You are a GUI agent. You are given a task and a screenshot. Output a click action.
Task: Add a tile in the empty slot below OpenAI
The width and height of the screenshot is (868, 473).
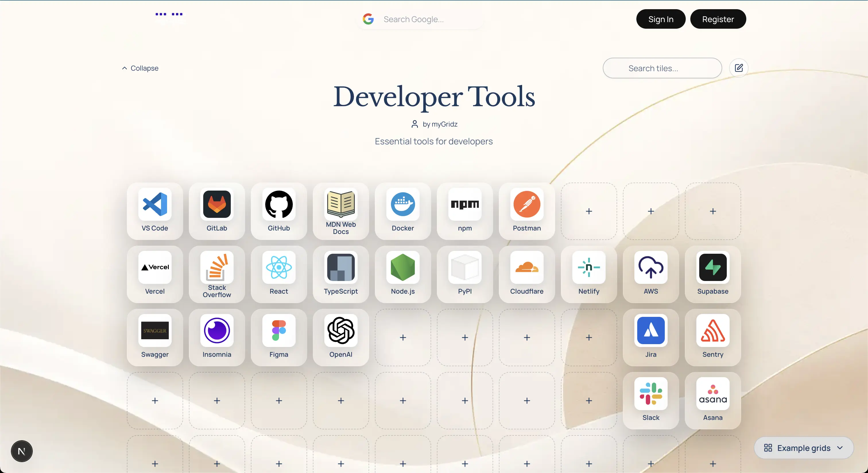pos(341,401)
